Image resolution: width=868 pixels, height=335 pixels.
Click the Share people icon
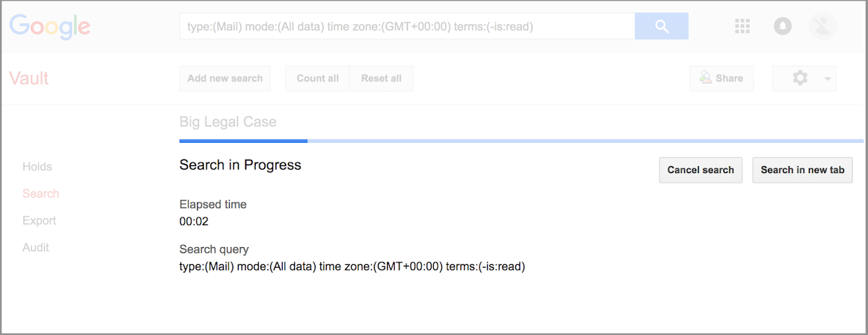pos(705,78)
